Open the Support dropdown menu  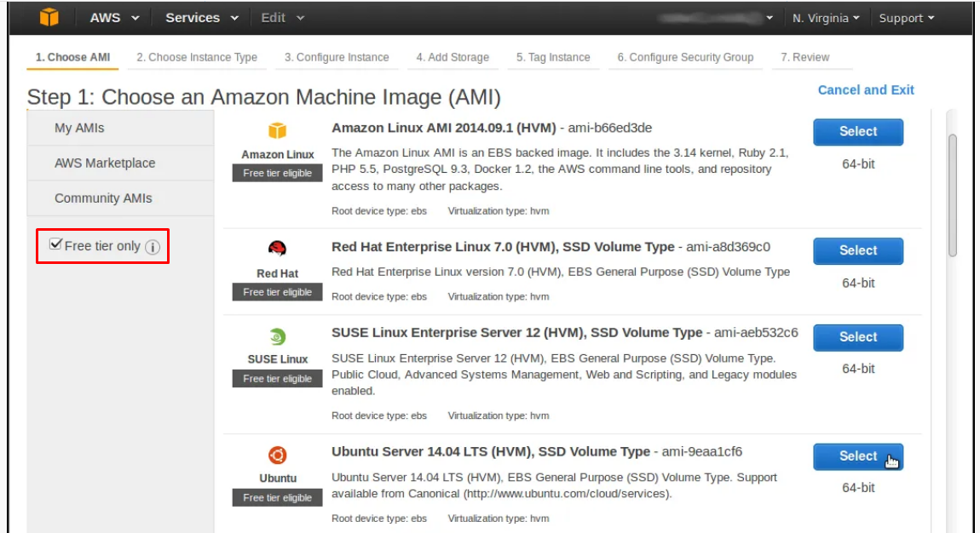(x=906, y=18)
